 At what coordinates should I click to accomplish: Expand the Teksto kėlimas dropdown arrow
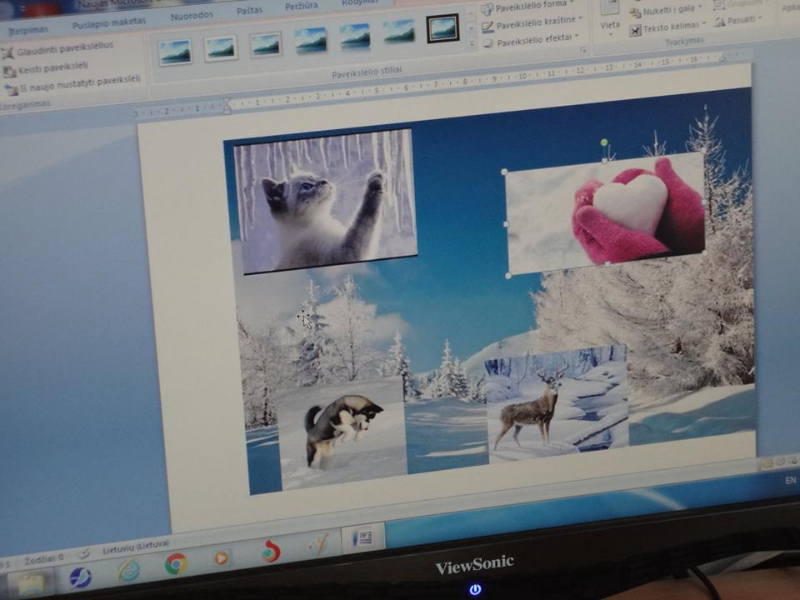pyautogui.click(x=704, y=23)
